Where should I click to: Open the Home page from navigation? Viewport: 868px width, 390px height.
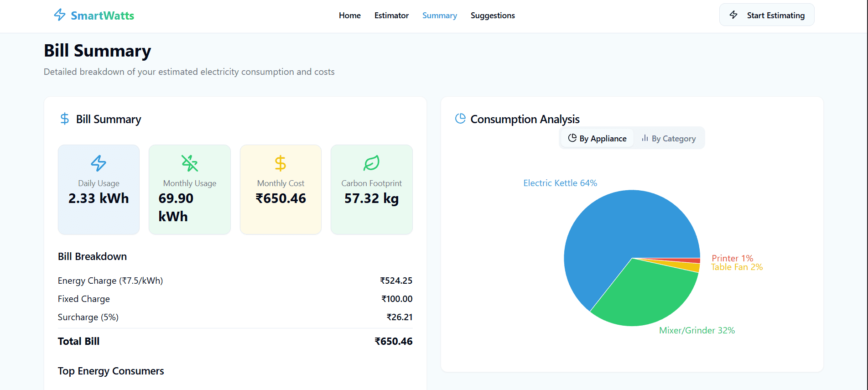pyautogui.click(x=349, y=16)
